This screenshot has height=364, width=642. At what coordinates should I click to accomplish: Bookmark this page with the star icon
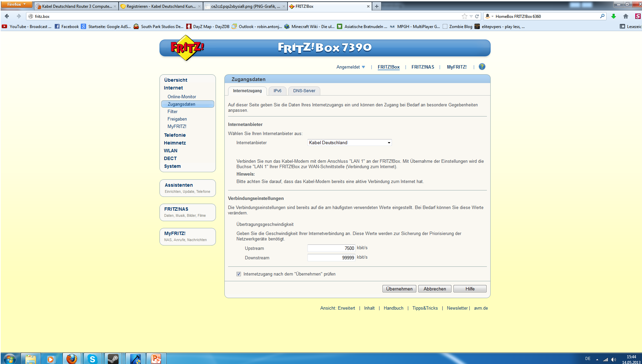[464, 16]
